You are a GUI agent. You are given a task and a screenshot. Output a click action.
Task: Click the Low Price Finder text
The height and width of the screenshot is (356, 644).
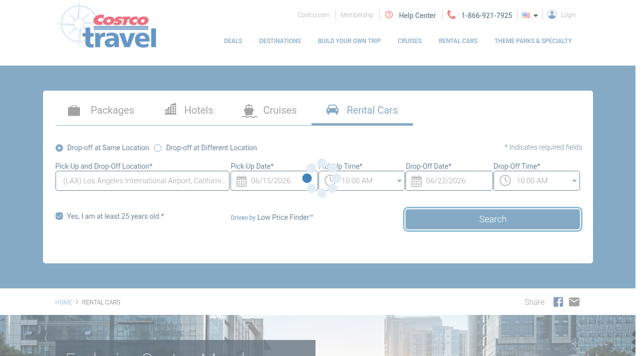285,217
